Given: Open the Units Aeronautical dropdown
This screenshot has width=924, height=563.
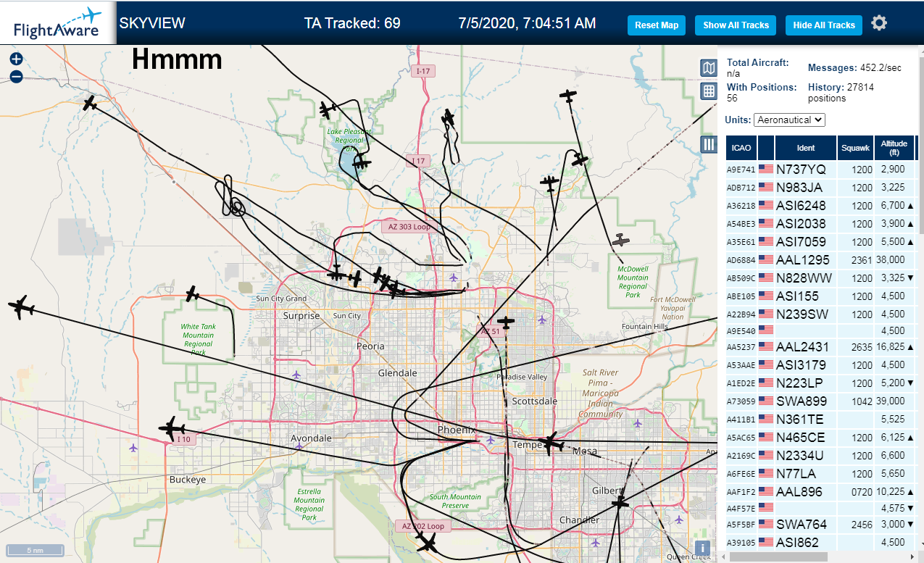Looking at the screenshot, I should click(789, 120).
